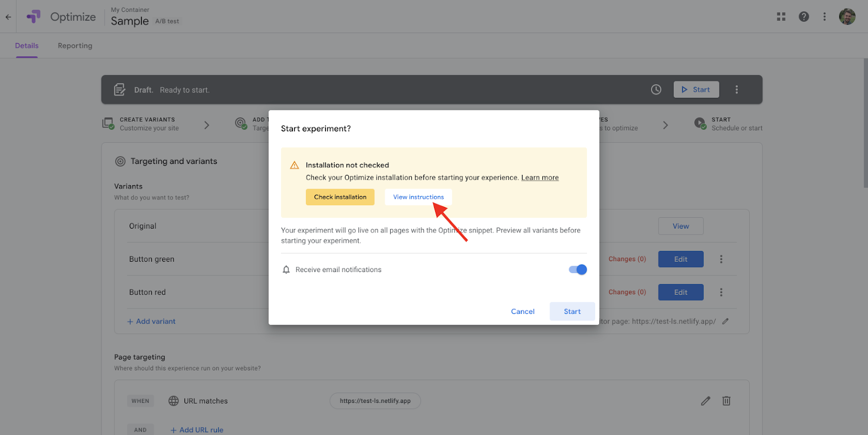868x435 pixels.
Task: Toggle Receive email notifications switch
Action: [578, 269]
